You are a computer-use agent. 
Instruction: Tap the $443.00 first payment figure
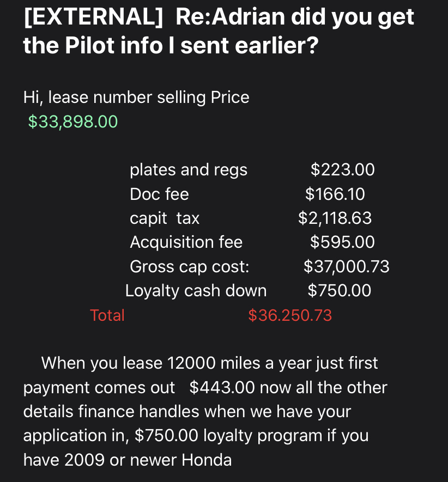222,387
